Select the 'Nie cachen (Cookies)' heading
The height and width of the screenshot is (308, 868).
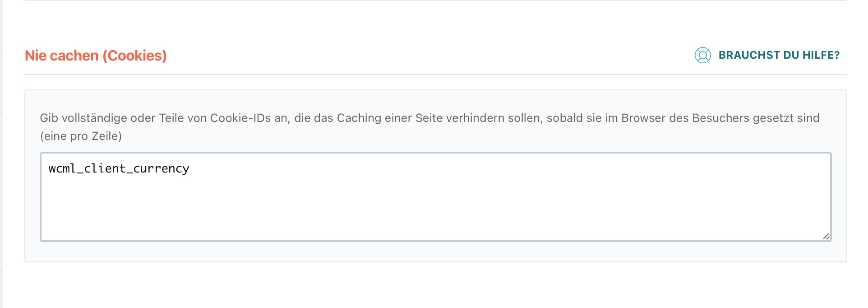(96, 56)
